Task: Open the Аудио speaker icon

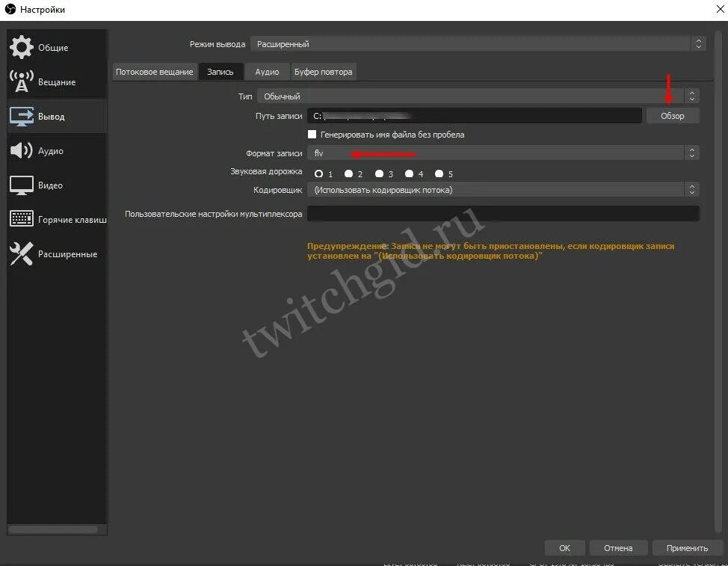Action: pyautogui.click(x=22, y=150)
